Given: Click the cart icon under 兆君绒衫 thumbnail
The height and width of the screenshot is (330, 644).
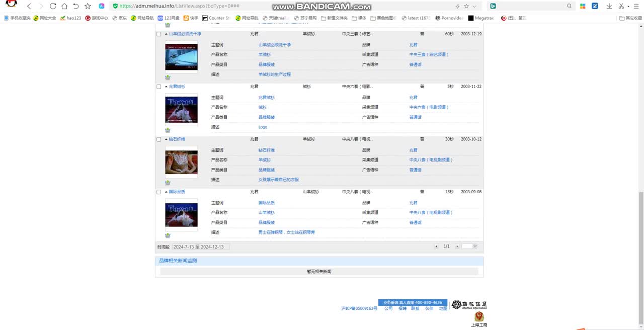Looking at the screenshot, I should pyautogui.click(x=168, y=130).
